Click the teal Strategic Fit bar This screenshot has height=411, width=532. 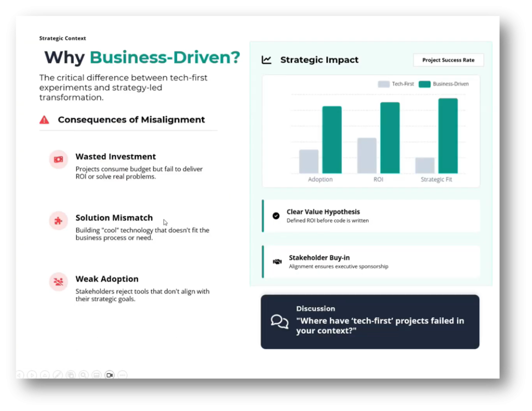coord(448,135)
